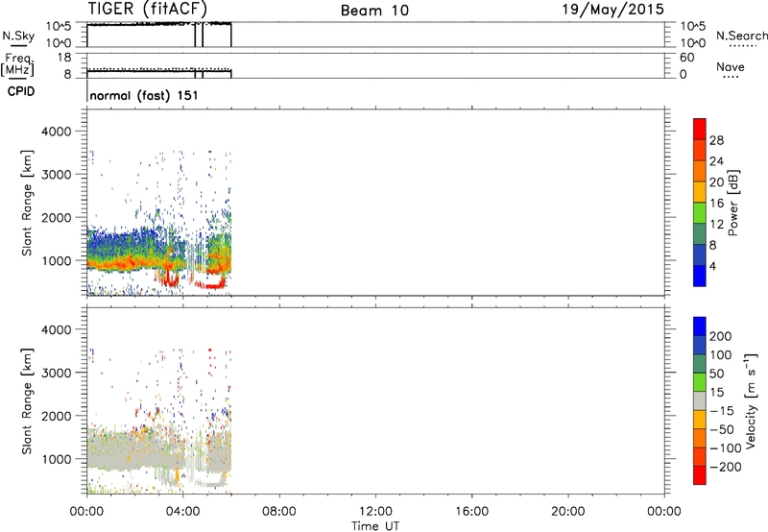Click the N.Sky legend label

click(x=18, y=36)
